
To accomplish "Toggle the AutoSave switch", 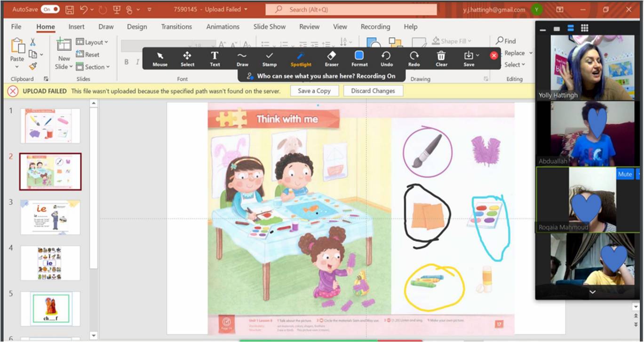I will pyautogui.click(x=50, y=9).
